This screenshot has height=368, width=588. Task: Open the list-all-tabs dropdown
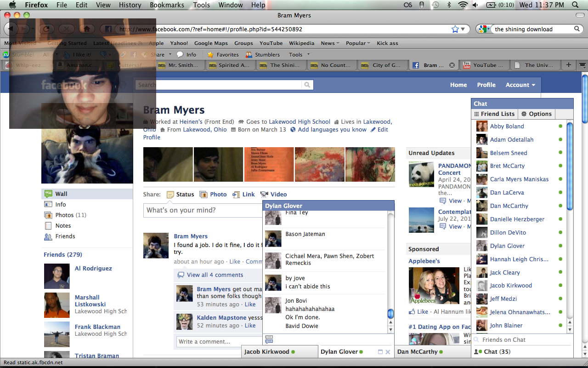point(583,65)
